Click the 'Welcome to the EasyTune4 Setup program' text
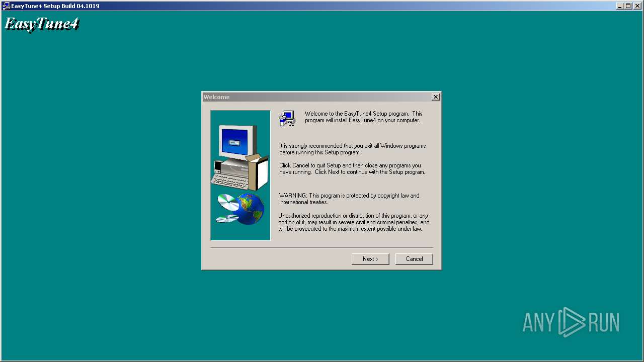 tap(363, 117)
